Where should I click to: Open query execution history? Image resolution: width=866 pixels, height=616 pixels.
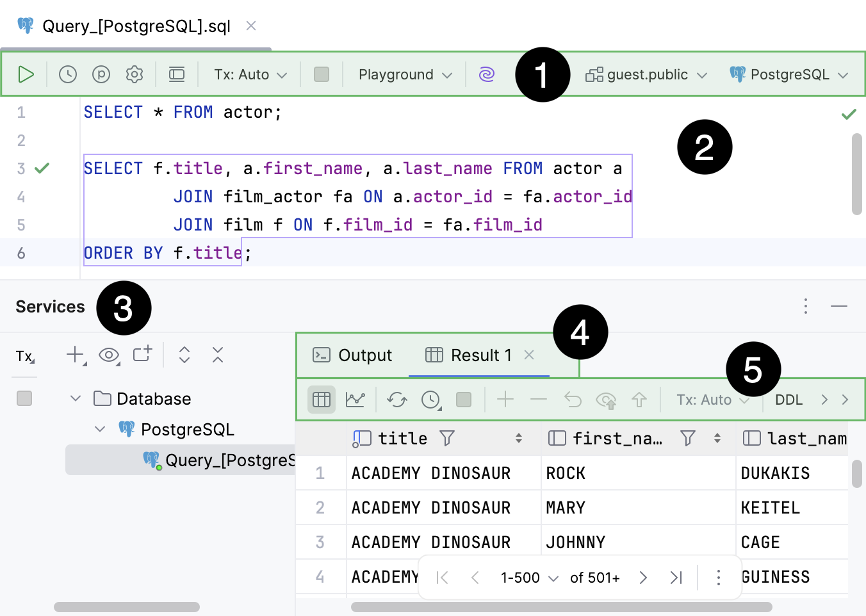pos(68,74)
